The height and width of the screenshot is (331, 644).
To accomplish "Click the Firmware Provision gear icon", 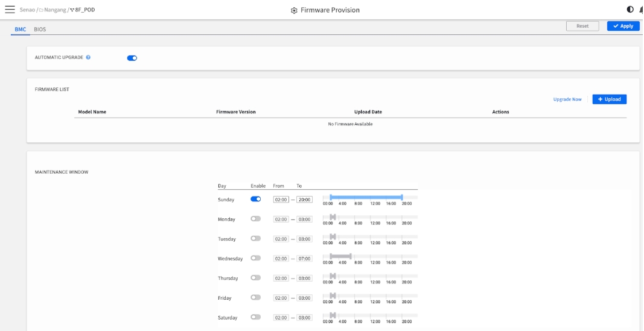I will (x=294, y=10).
